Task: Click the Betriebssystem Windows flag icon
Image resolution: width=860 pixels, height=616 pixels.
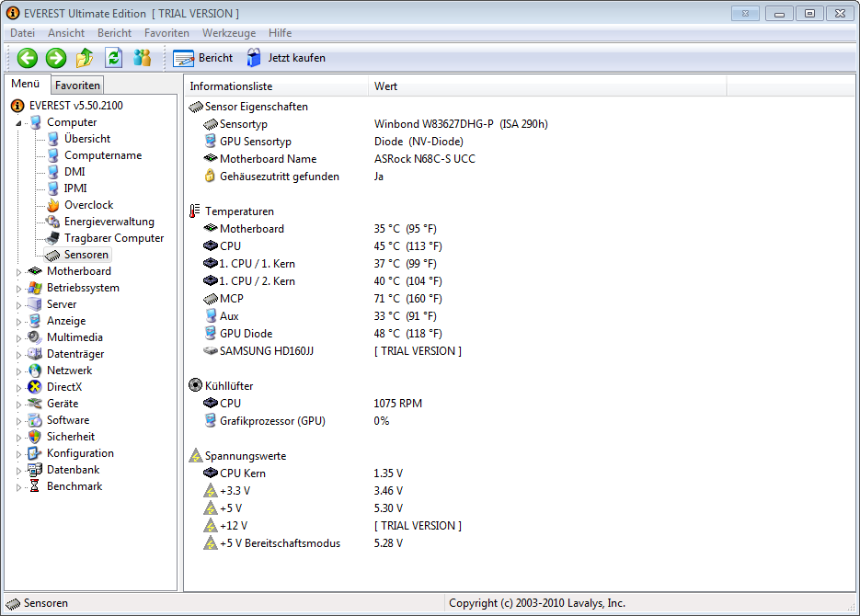Action: click(x=35, y=288)
